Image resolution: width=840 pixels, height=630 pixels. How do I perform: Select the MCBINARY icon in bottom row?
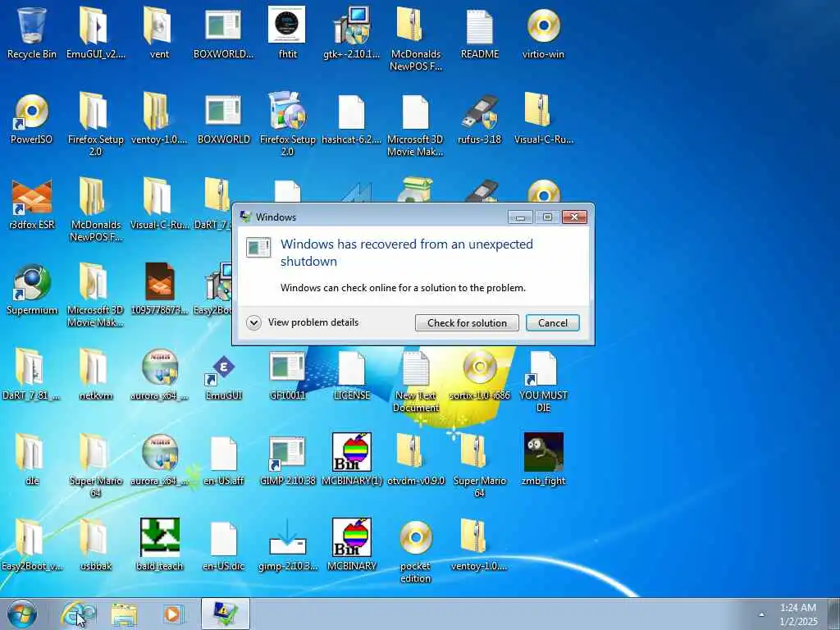351,538
